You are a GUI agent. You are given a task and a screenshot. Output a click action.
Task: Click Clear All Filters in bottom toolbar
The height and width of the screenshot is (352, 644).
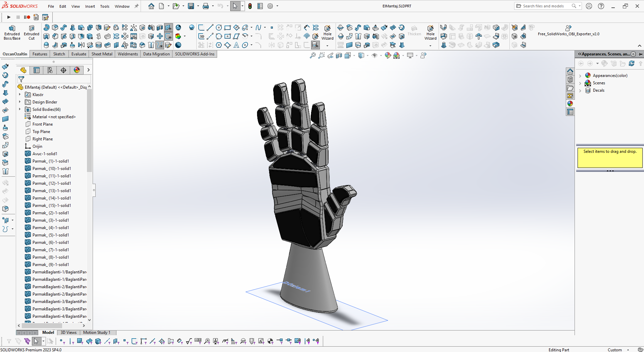click(18, 341)
